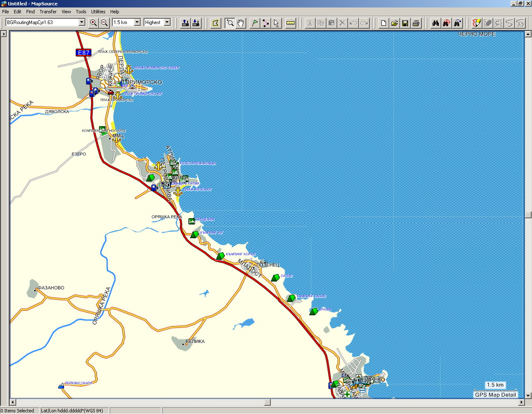Expand the 1.5 km zoom scale dropdown
Image resolution: width=532 pixels, height=414 pixels.
pyautogui.click(x=137, y=22)
